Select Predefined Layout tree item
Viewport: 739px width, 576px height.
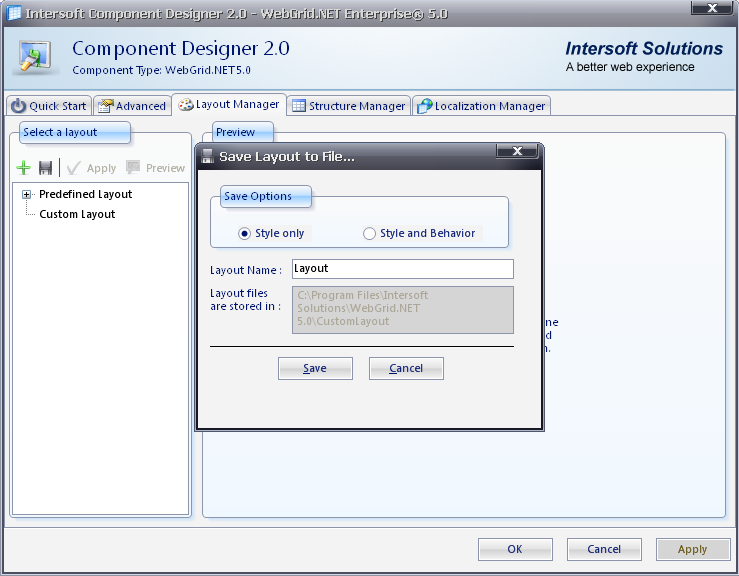[x=85, y=194]
